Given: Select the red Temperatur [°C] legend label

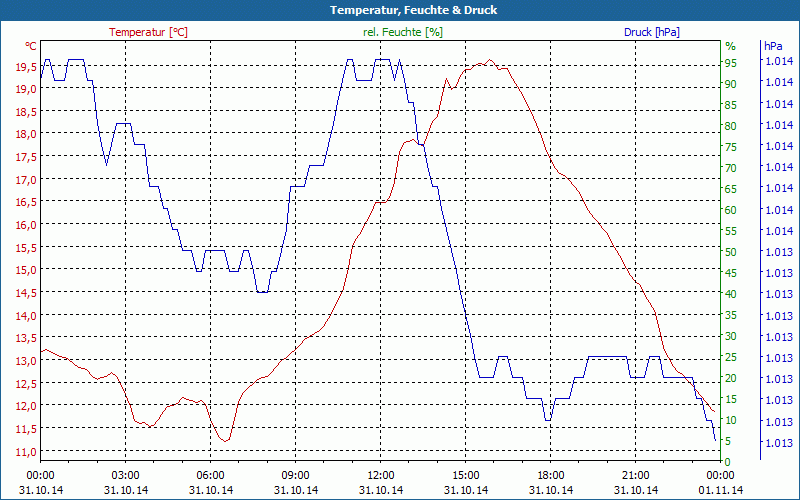Looking at the screenshot, I should pyautogui.click(x=148, y=32).
